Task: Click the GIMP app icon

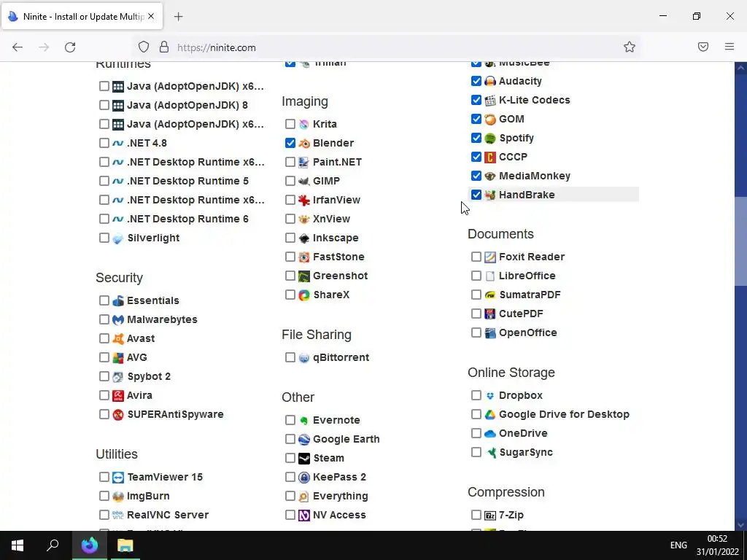Action: 304,182
